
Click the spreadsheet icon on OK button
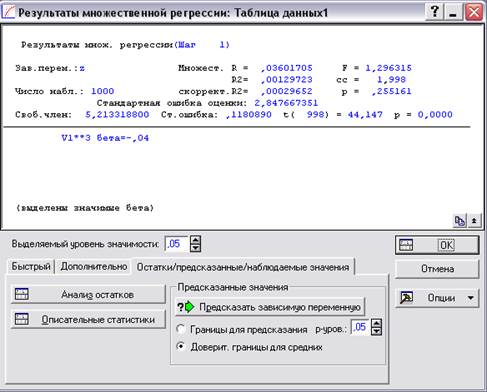coord(406,245)
